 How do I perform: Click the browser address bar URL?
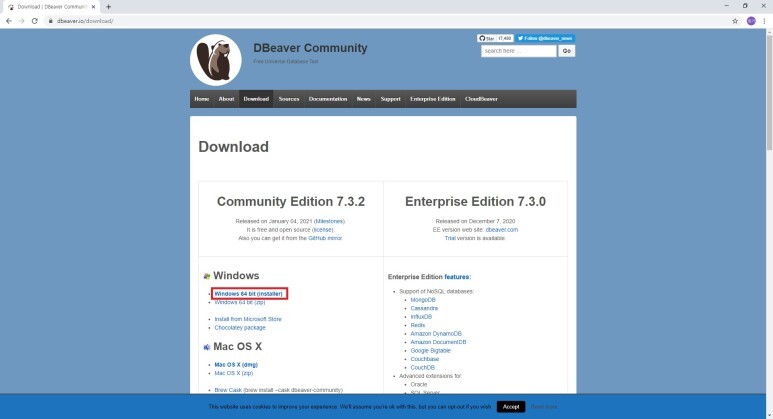pyautogui.click(x=85, y=21)
